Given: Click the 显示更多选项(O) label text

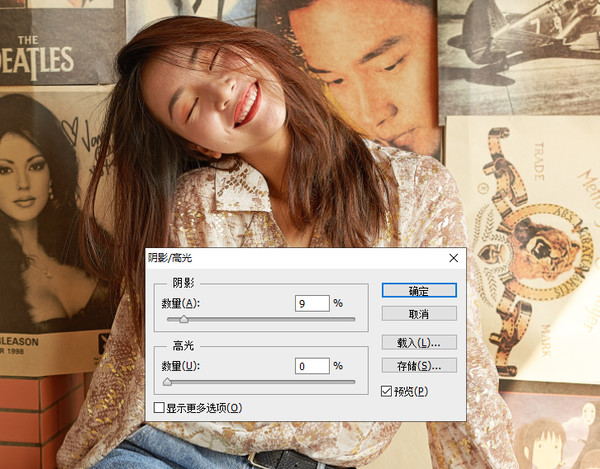Looking at the screenshot, I should pos(204,408).
